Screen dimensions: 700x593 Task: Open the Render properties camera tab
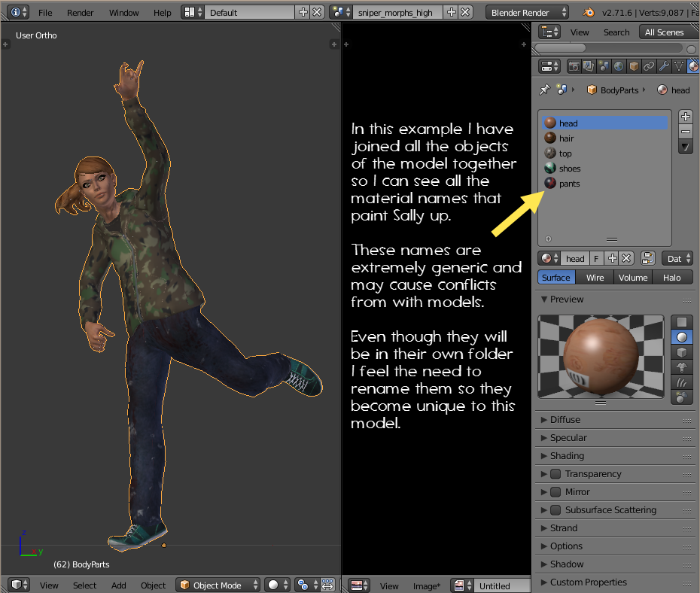click(x=574, y=66)
